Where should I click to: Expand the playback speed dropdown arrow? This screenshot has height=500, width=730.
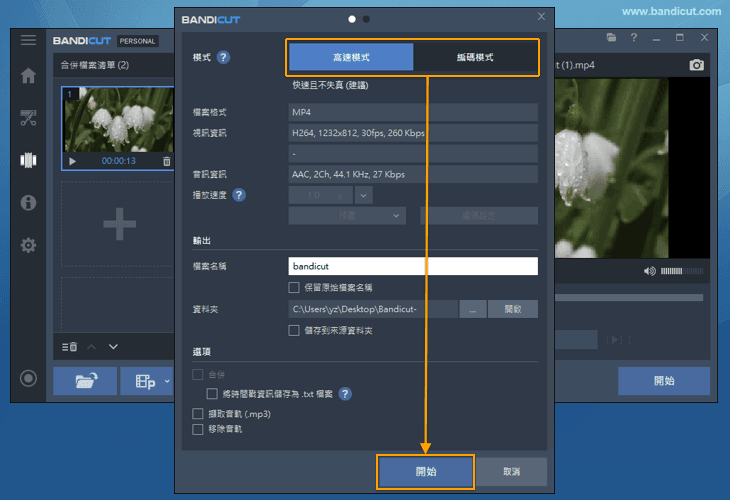(x=363, y=195)
